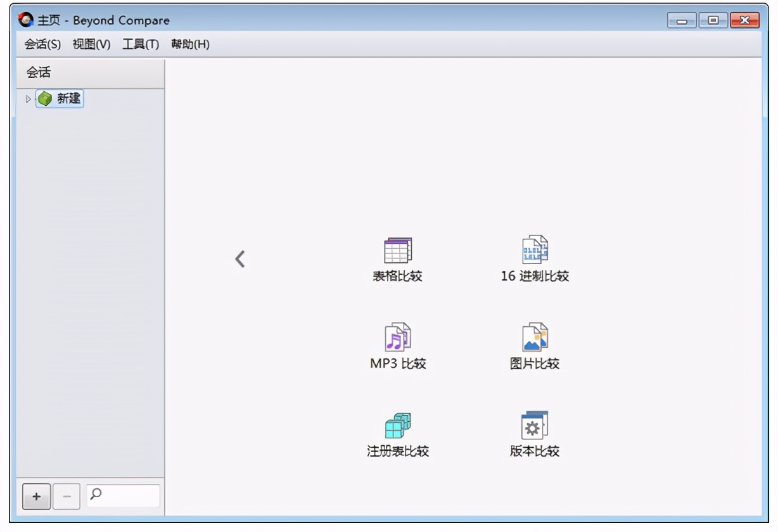Open the 工具(T) menu
778x532 pixels.
pos(141,44)
